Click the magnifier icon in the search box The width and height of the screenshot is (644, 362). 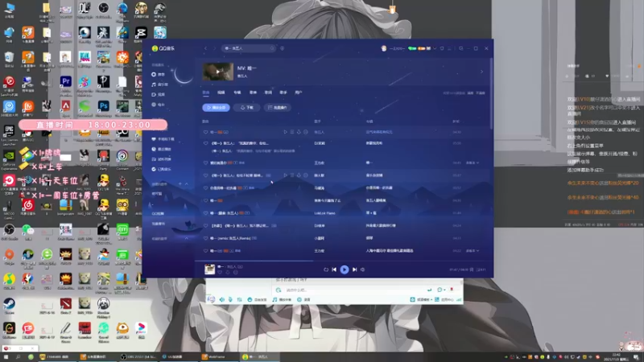(272, 48)
